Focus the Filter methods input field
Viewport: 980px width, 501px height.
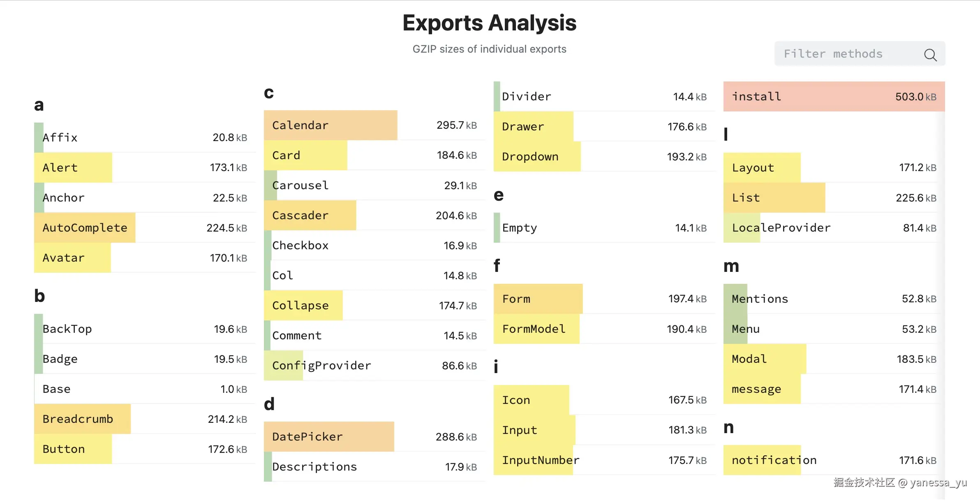point(847,54)
